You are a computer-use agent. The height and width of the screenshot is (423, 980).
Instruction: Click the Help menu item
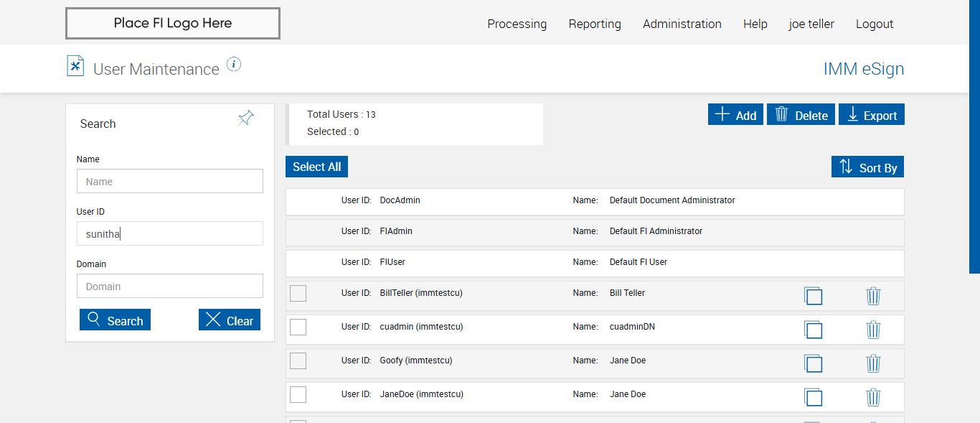coord(755,24)
